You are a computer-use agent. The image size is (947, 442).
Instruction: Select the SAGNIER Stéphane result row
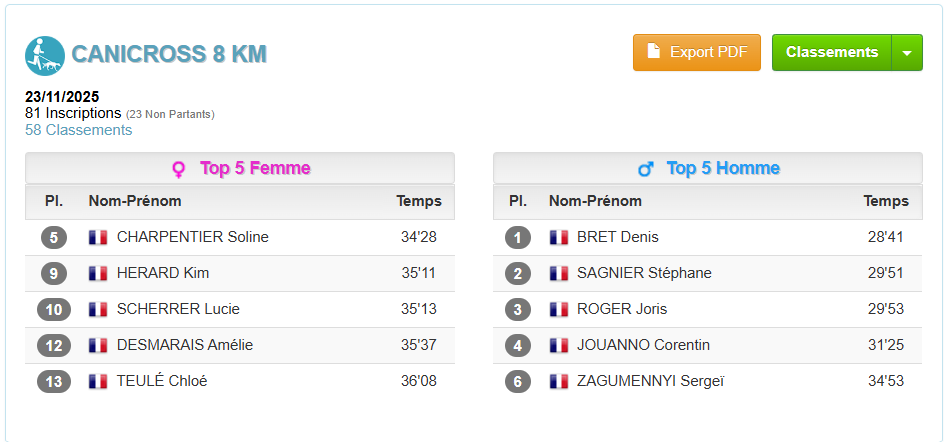pyautogui.click(x=708, y=273)
